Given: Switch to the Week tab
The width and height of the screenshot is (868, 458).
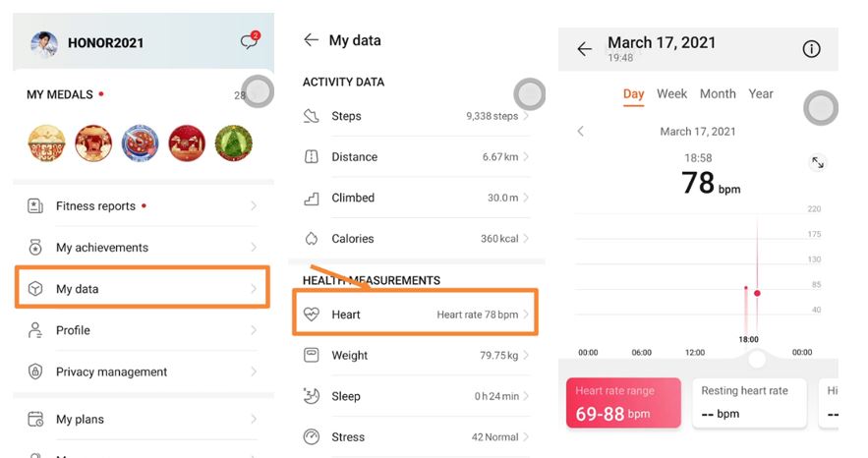Looking at the screenshot, I should (x=671, y=94).
